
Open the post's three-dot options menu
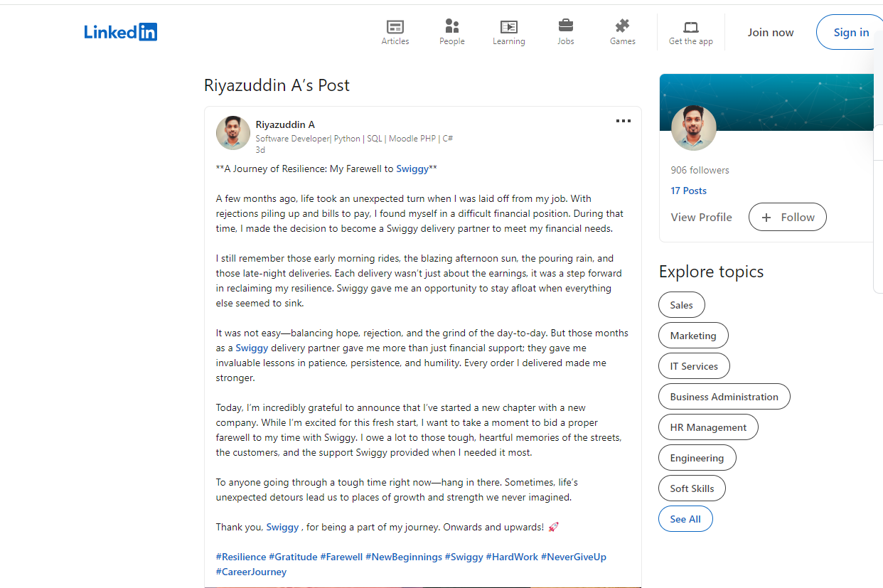click(x=624, y=122)
